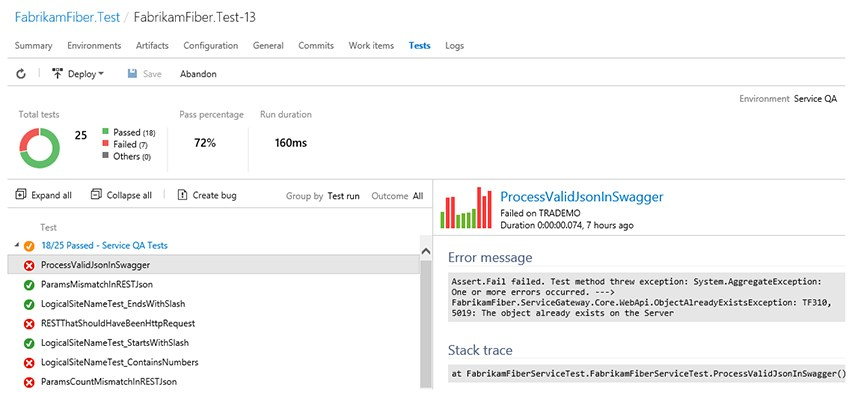
Task: Click the Expand all icon
Action: click(x=21, y=194)
